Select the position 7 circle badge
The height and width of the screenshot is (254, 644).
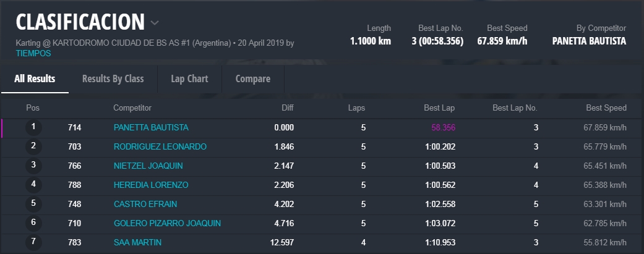click(x=33, y=242)
